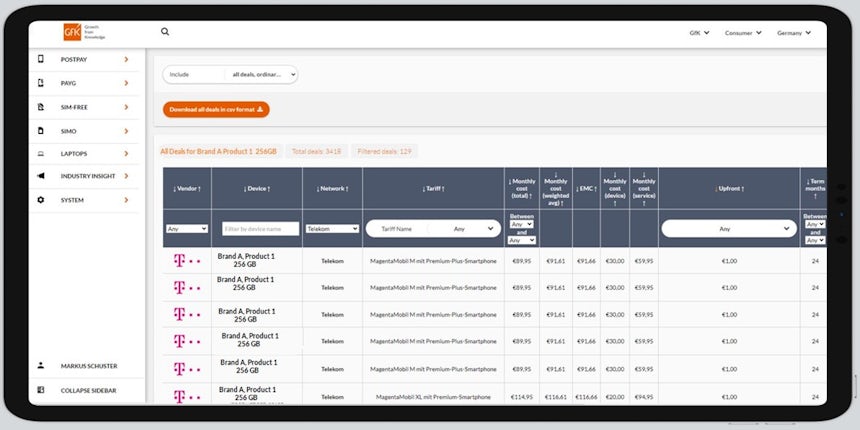Screen dimensions: 860x430
Task: Open the Germany country dropdown
Action: tap(794, 33)
